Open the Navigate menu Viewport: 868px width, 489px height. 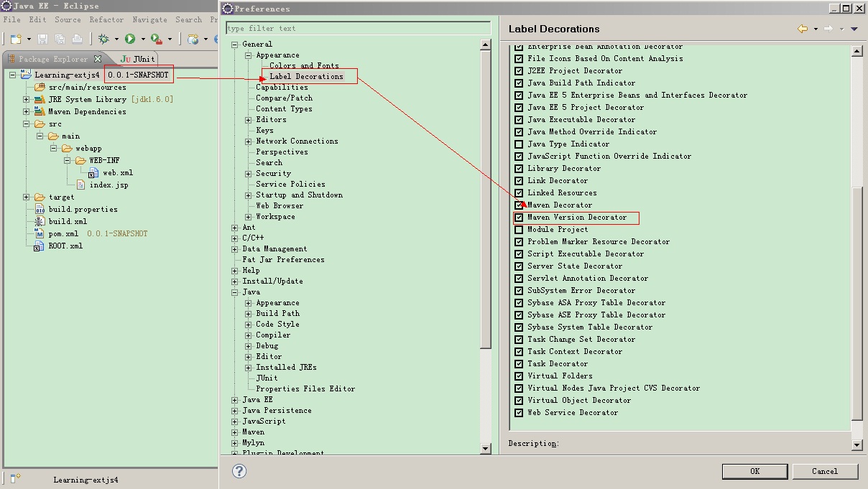click(149, 19)
